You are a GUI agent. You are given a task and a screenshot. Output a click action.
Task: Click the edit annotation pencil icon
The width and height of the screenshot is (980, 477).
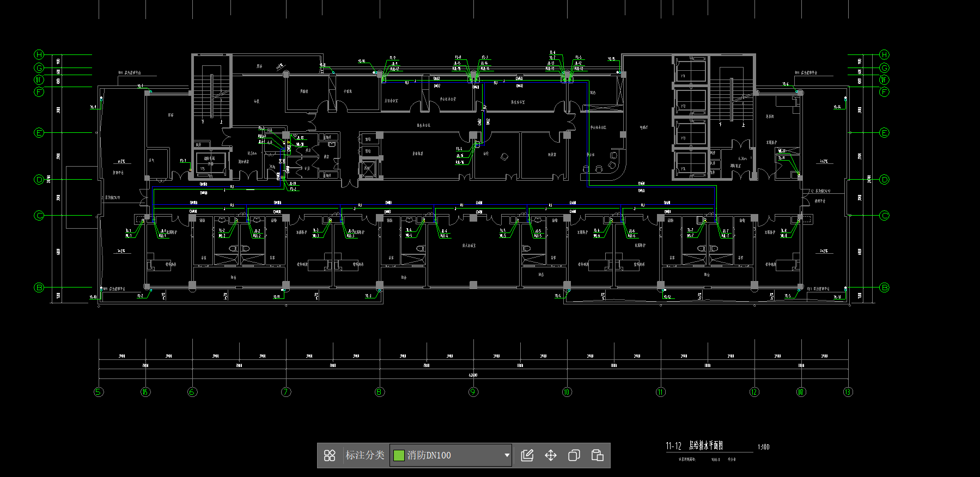[527, 455]
